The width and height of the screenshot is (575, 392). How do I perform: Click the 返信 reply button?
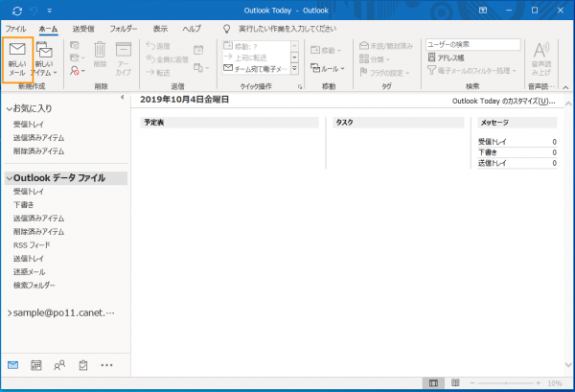[x=158, y=46]
